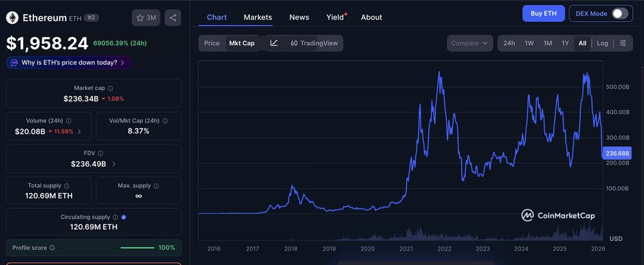Screen dimensions: 644x265
Task: Open the Markets tab
Action: (258, 17)
